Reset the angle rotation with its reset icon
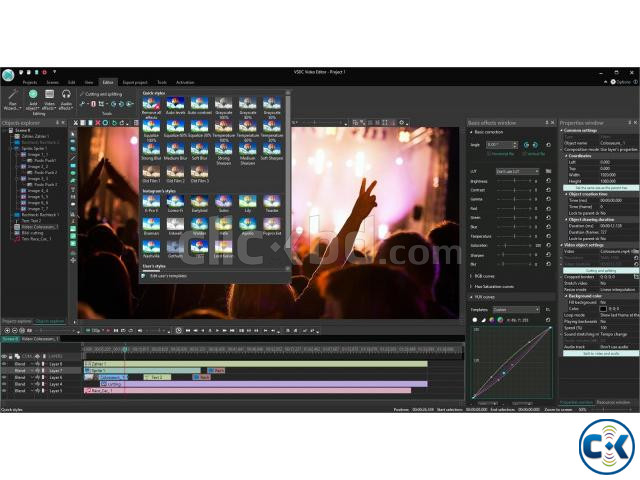This screenshot has width=640, height=480. [x=549, y=144]
